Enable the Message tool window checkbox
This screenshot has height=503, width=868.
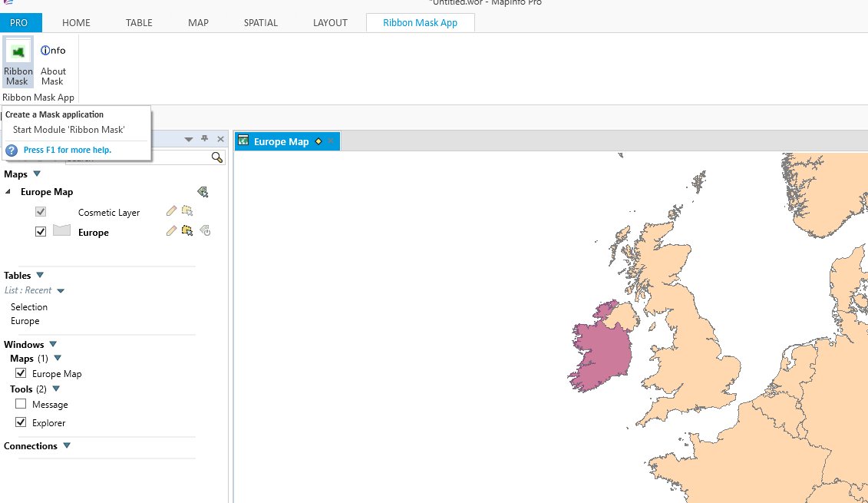[x=21, y=404]
